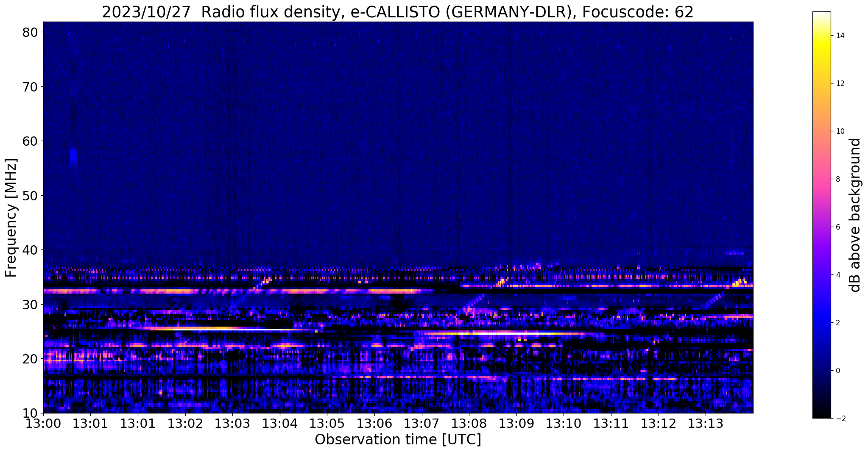The height and width of the screenshot is (452, 868).
Task: Click the 13:04 time tick label
Action: tap(280, 424)
